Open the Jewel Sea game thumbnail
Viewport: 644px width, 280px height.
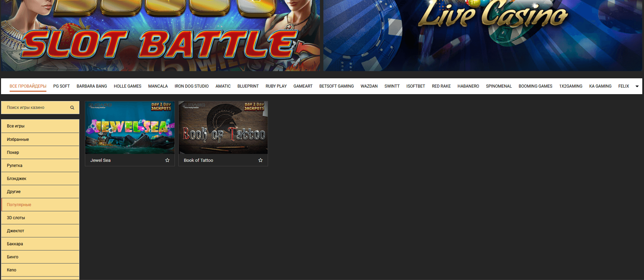(x=130, y=127)
